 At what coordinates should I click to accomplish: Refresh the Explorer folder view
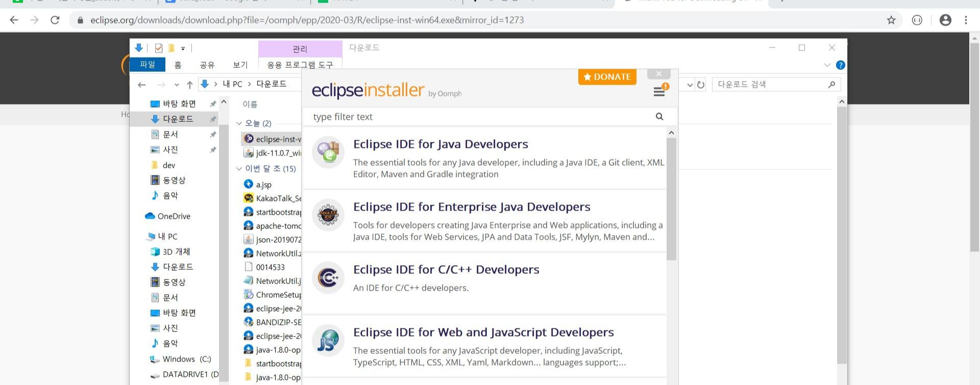point(701,85)
